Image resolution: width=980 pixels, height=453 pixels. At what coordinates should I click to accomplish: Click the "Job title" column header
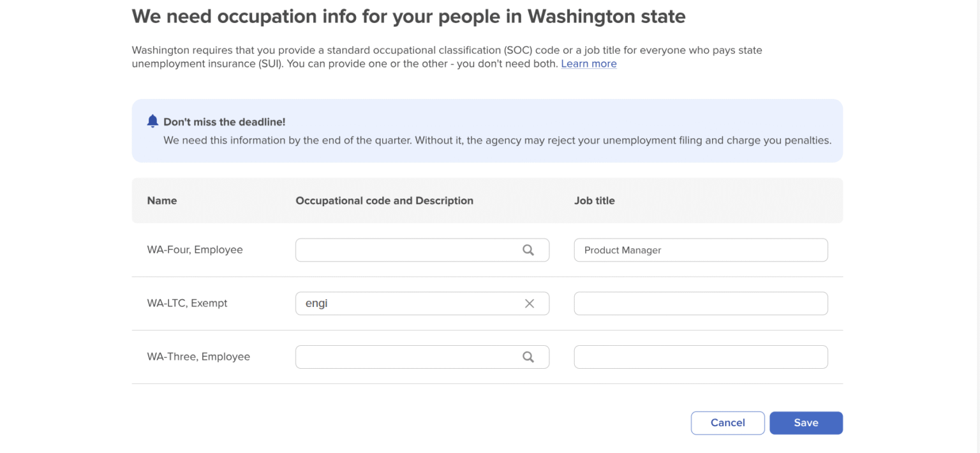(595, 200)
